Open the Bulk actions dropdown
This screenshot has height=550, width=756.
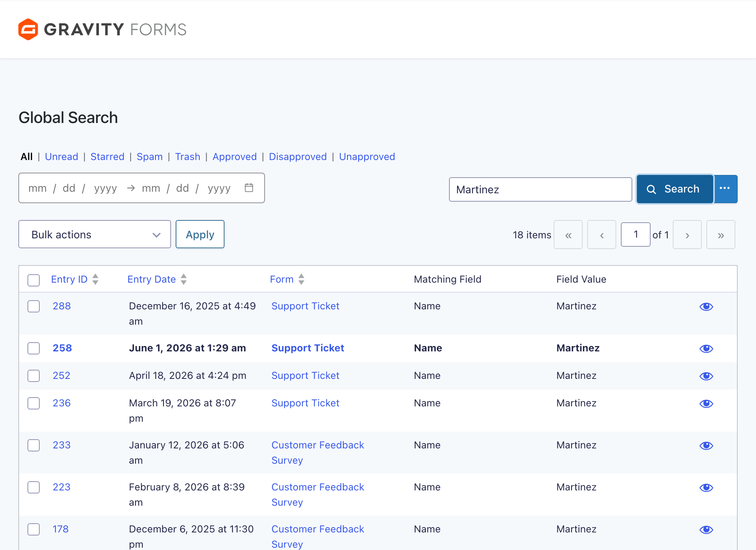[95, 234]
